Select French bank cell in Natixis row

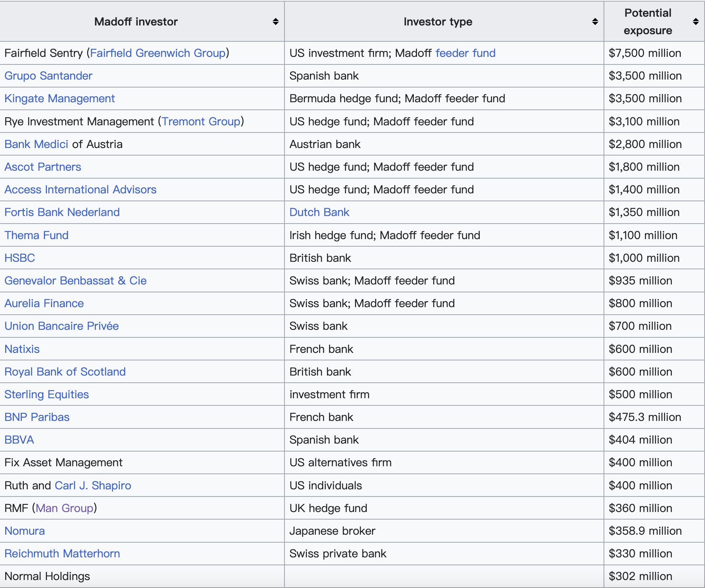point(444,349)
